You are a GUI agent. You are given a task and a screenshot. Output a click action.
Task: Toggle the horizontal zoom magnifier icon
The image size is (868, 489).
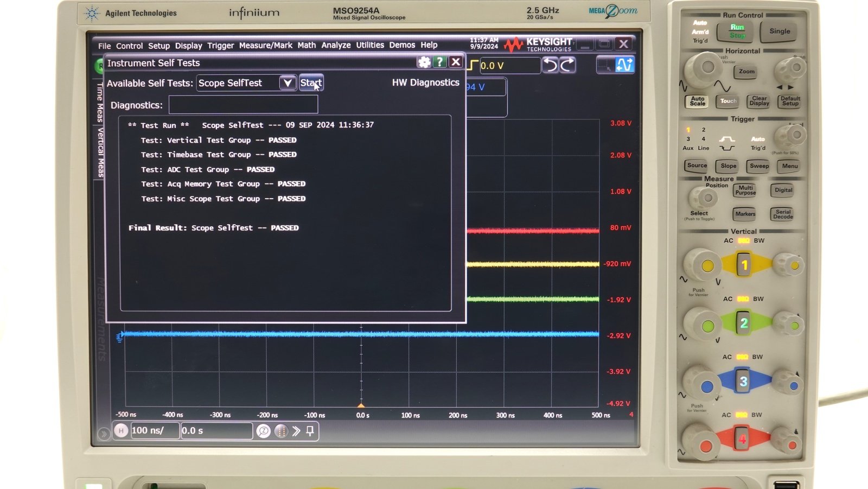263,431
